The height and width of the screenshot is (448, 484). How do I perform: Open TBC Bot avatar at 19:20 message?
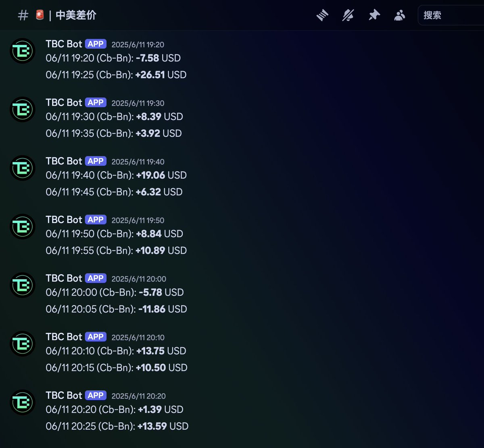tap(23, 51)
